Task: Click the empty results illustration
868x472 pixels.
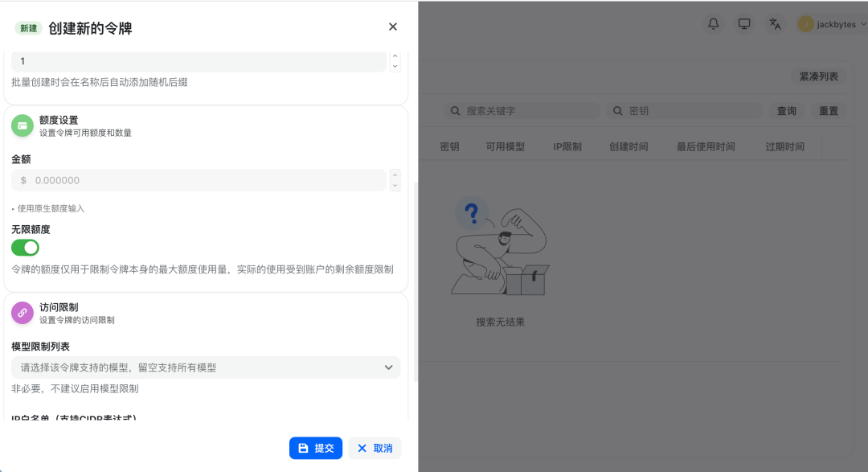Action: (500, 246)
